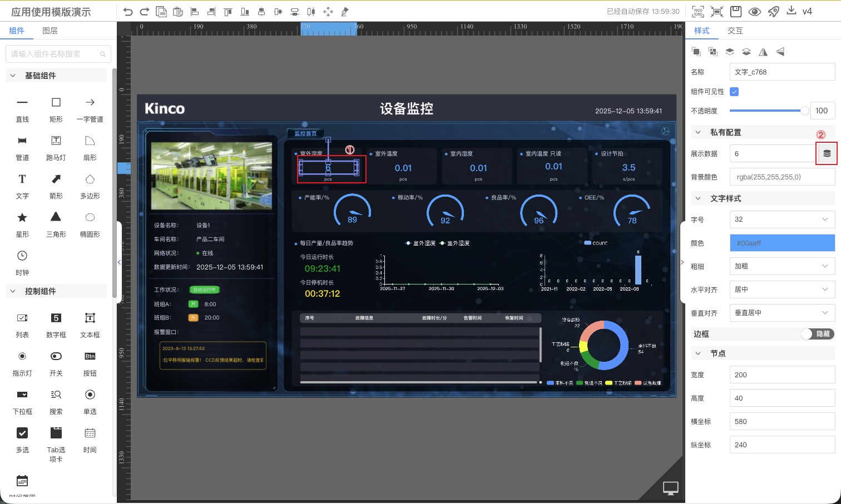
Task: Open data binding database icon beside 展示数据
Action: coord(827,154)
